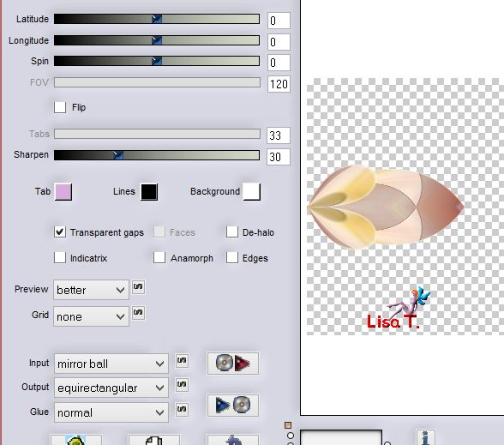Click the Latitude value input field

[279, 21]
